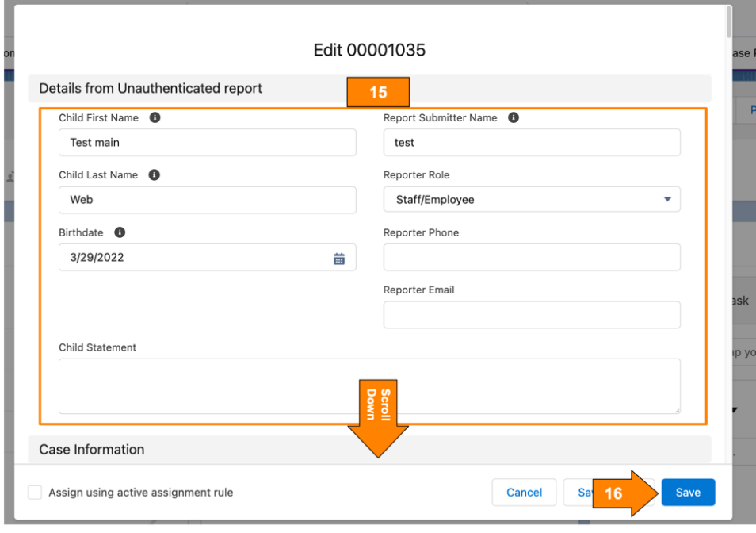The image size is (756, 533).
Task: Open info tooltip for Child First Name
Action: point(155,117)
